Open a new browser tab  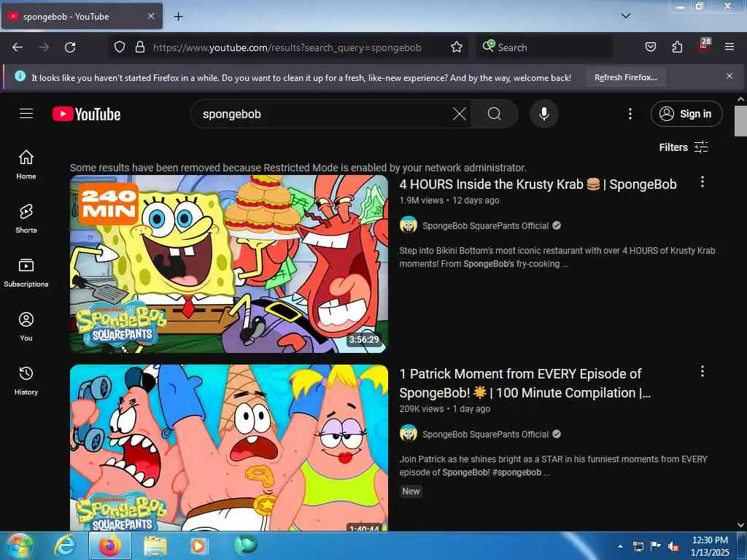[178, 17]
